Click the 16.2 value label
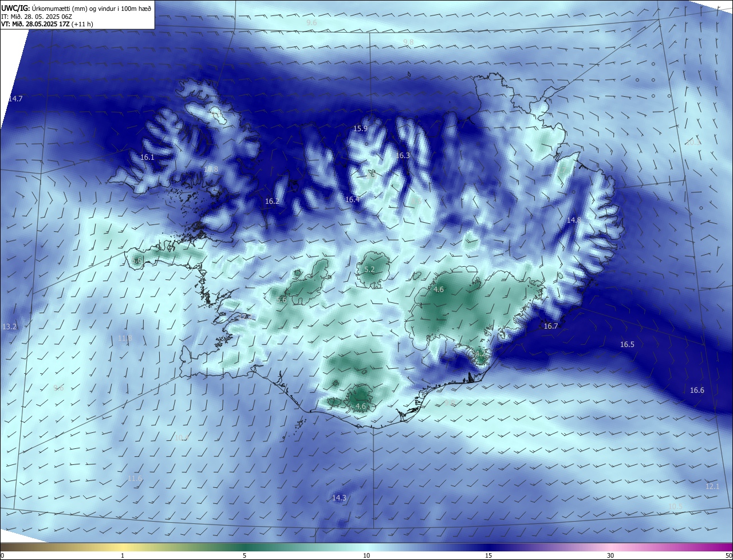The height and width of the screenshot is (560, 733). coord(273,202)
